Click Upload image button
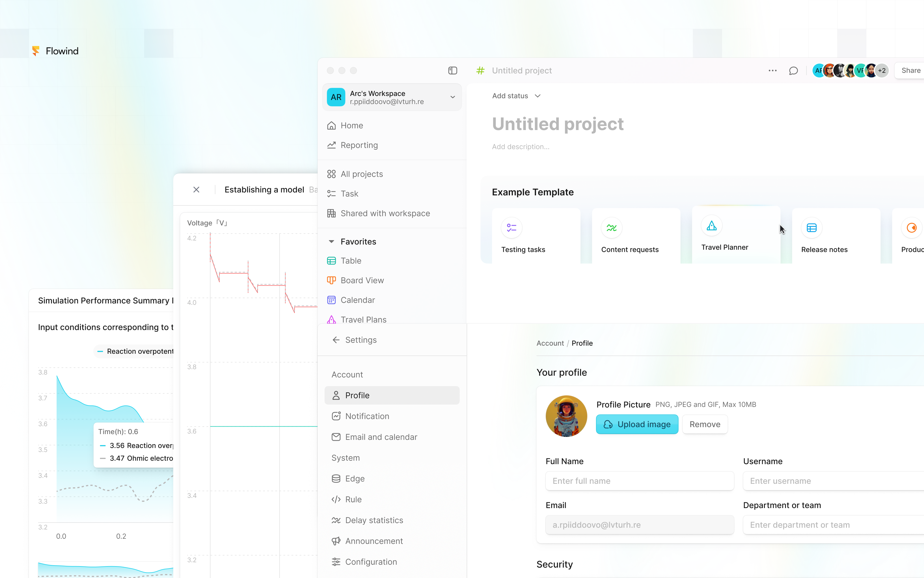This screenshot has width=924, height=578. tap(637, 424)
